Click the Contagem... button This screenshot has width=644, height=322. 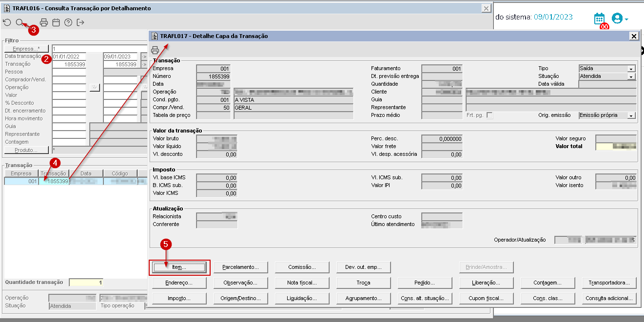548,283
